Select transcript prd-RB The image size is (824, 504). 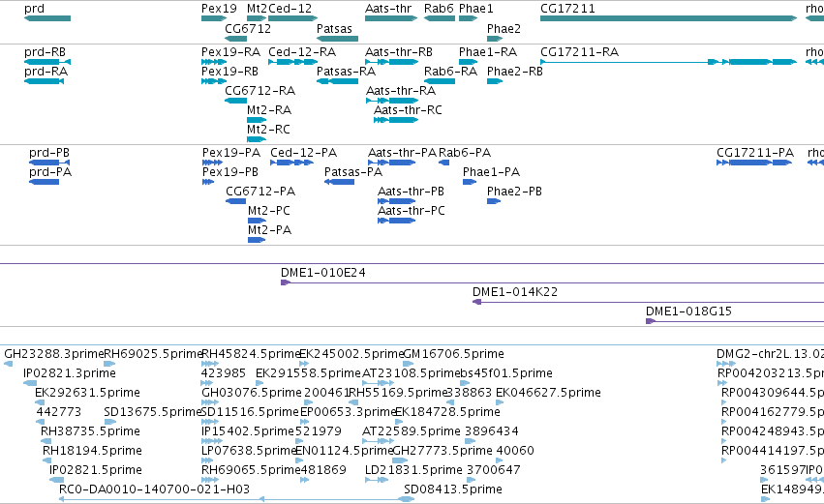(45, 52)
